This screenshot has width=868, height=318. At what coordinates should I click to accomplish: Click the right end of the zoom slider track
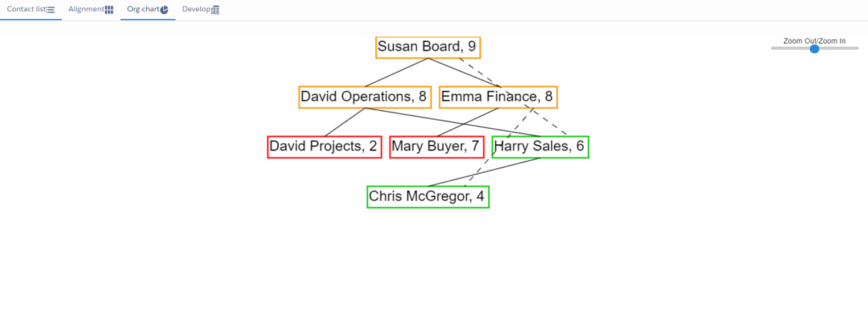pyautogui.click(x=856, y=48)
